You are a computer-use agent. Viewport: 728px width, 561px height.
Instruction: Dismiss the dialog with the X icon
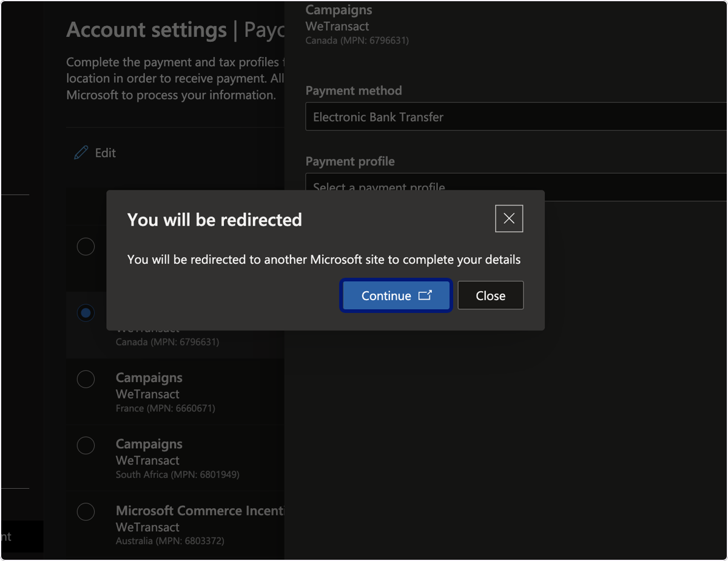pos(509,218)
